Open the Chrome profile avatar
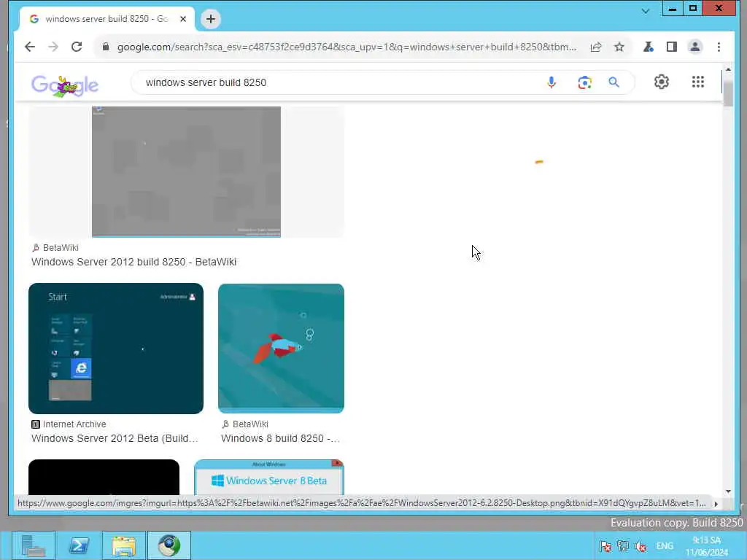 [695, 47]
